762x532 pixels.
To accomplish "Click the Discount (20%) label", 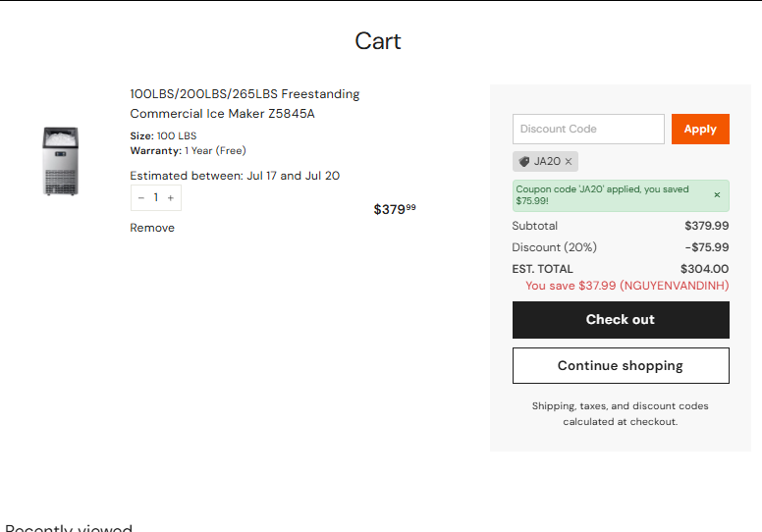I will coord(555,247).
